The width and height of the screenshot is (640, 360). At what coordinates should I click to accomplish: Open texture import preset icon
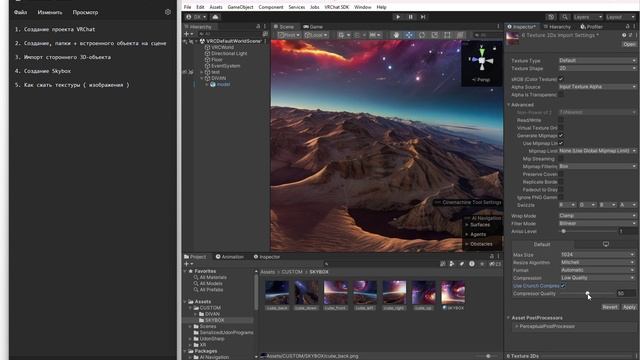click(x=630, y=35)
